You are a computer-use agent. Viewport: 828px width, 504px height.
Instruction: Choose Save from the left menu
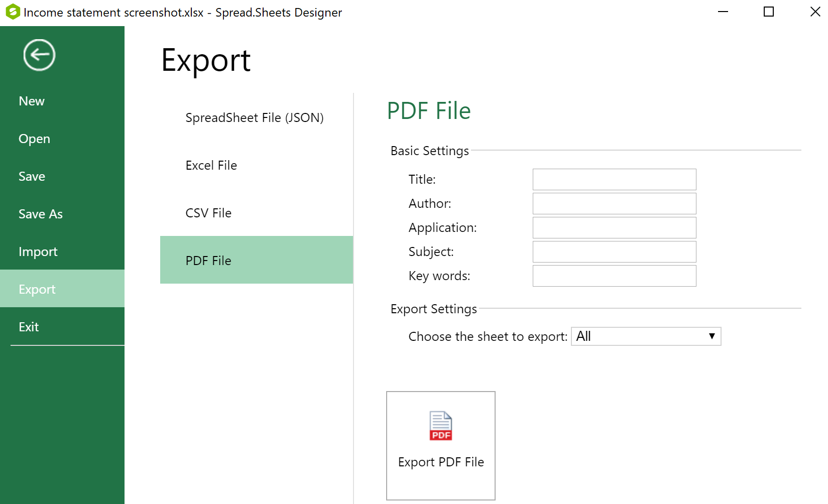(32, 176)
